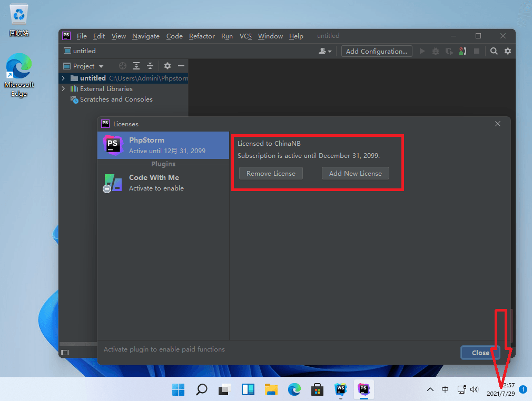
Task: Close Licenses dialog with X icon
Action: 497,124
